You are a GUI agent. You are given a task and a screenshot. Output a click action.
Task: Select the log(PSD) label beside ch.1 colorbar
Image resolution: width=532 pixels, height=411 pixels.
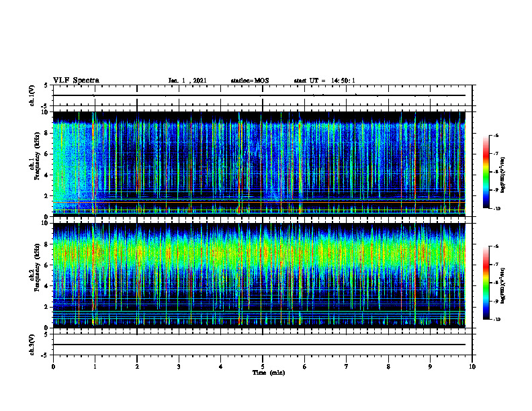(x=503, y=175)
